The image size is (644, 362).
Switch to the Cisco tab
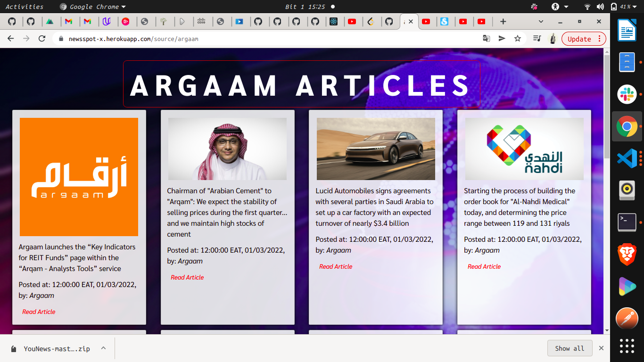[201, 21]
